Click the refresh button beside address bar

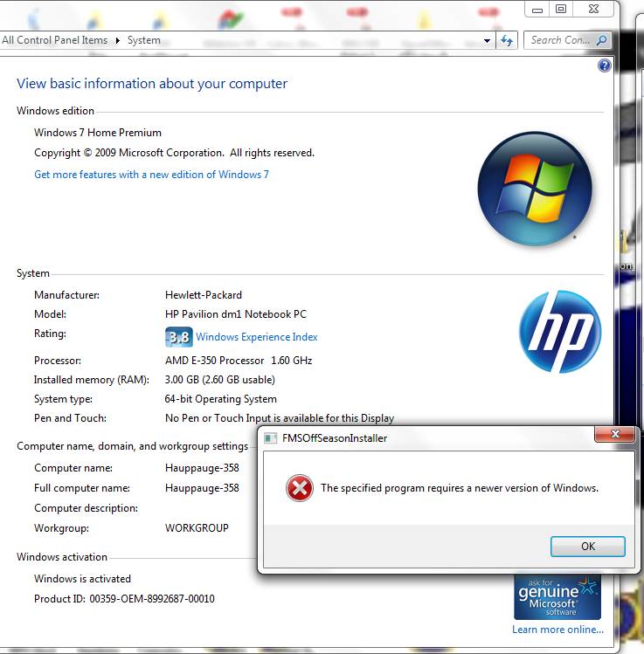(507, 40)
